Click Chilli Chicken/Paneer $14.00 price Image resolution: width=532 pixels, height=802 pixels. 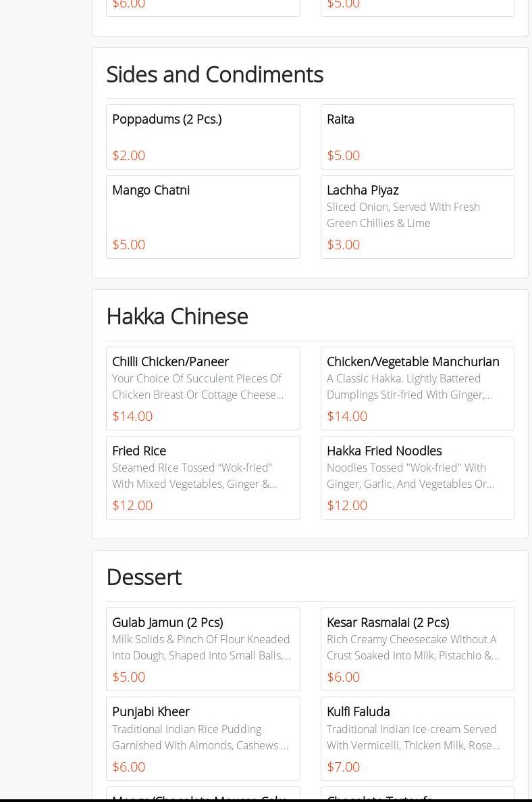(x=132, y=416)
